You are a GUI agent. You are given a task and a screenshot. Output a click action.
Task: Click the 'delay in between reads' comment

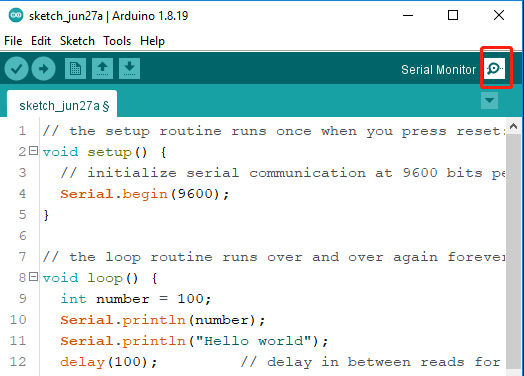pyautogui.click(x=370, y=362)
